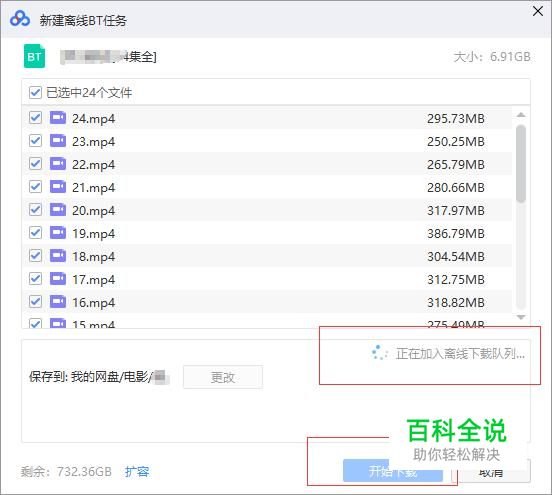Click the video icon beside 23.mp4
Screen dimensions: 552x495
click(x=58, y=141)
